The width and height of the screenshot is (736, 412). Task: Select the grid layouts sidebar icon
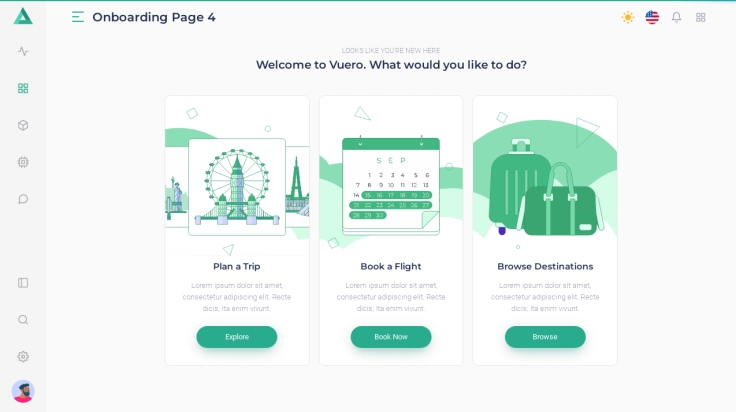[x=23, y=88]
